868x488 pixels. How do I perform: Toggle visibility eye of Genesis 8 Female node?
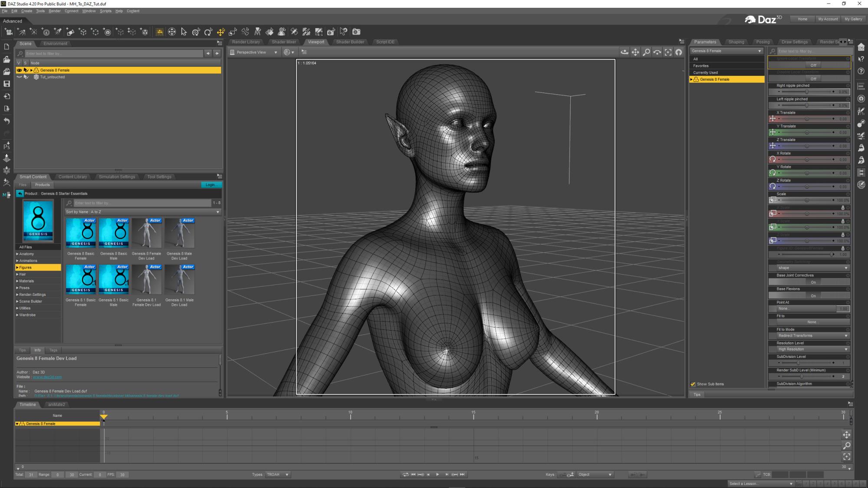(19, 70)
